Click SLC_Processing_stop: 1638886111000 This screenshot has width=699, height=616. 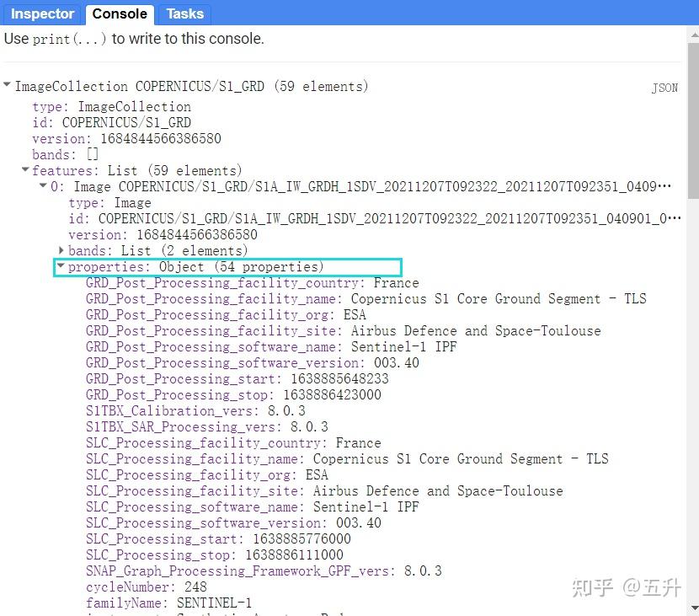[x=215, y=555]
